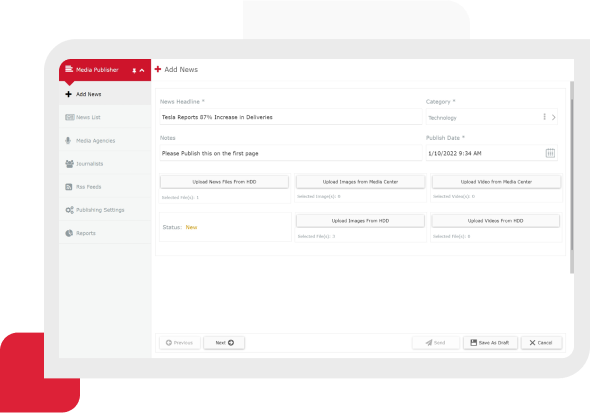
Task: Pin the Media Publisher sidebar panel
Action: click(134, 70)
